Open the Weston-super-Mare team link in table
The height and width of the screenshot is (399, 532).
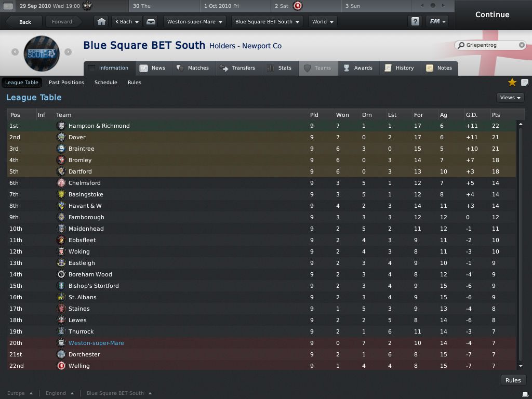tap(96, 343)
